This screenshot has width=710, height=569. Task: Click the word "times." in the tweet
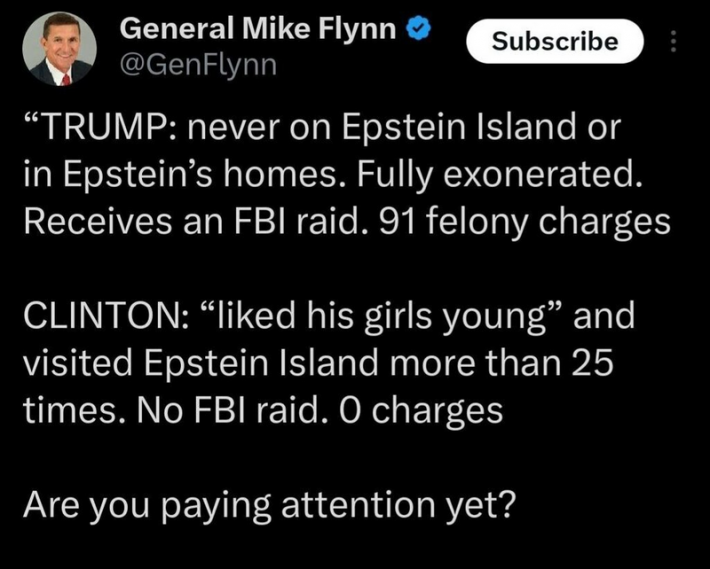pos(63,411)
